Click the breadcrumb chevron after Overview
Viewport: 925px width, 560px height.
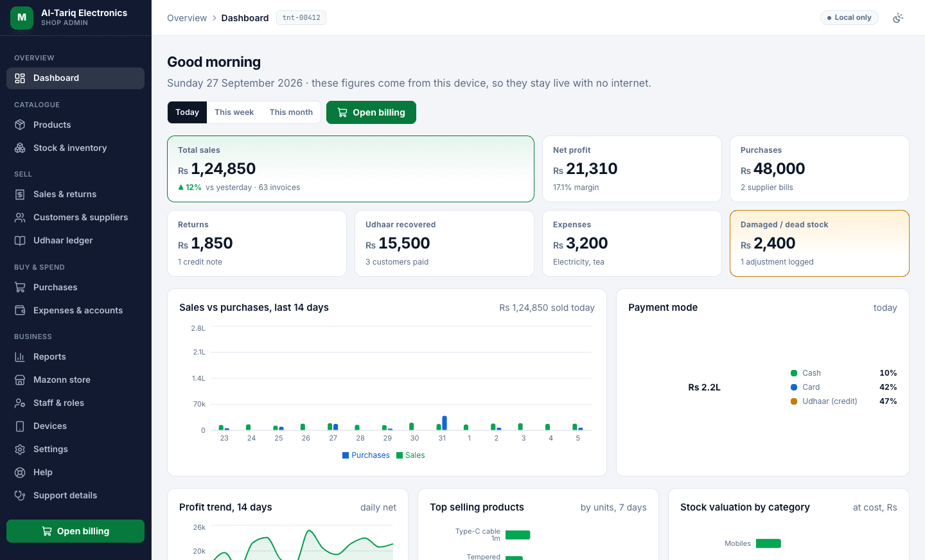[214, 18]
